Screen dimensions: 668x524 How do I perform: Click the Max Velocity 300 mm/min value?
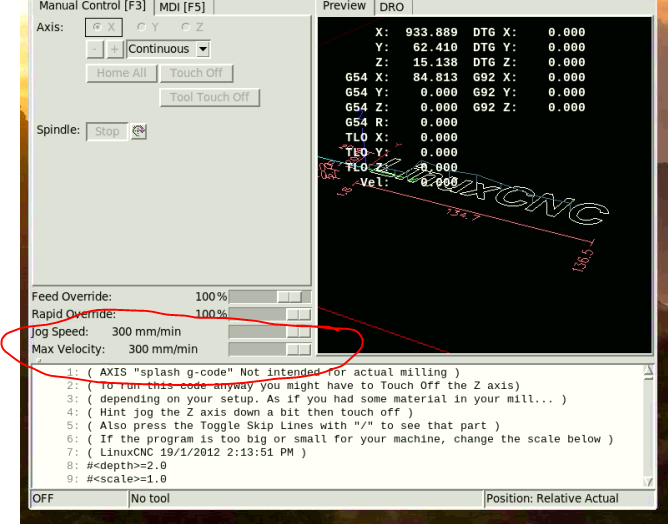[163, 349]
